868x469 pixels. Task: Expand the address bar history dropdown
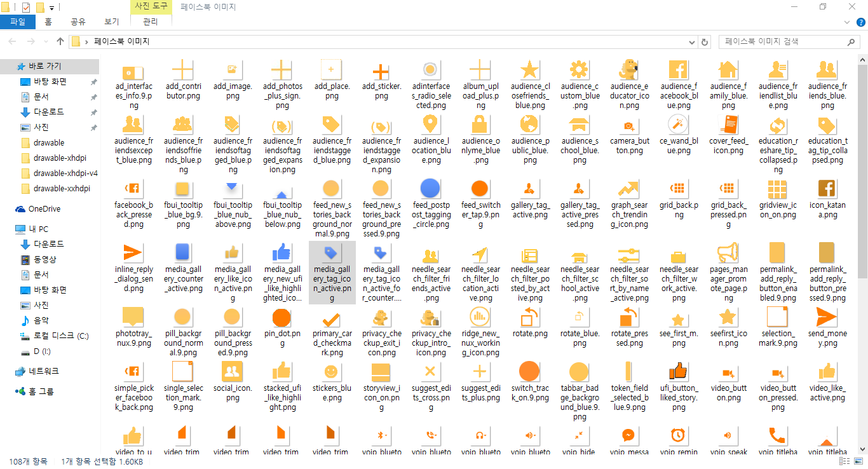click(692, 42)
